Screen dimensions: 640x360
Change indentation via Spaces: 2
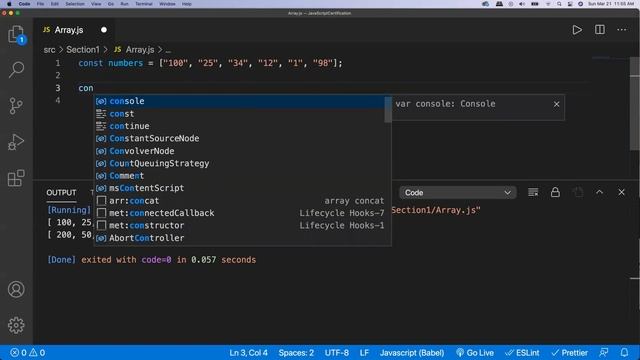point(296,353)
